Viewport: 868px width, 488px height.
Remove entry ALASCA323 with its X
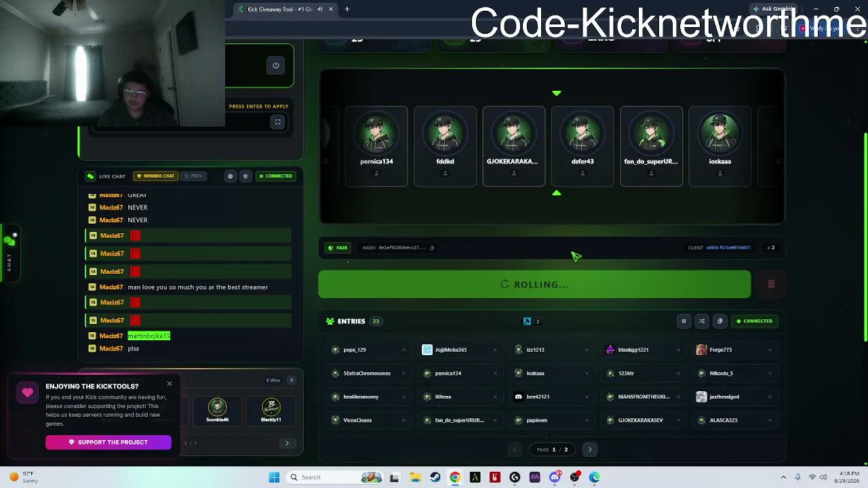(770, 420)
